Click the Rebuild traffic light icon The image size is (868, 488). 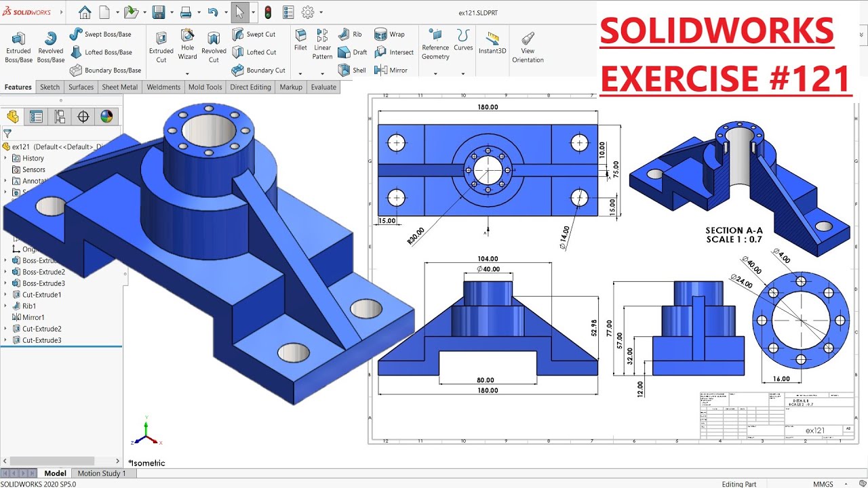coord(268,12)
